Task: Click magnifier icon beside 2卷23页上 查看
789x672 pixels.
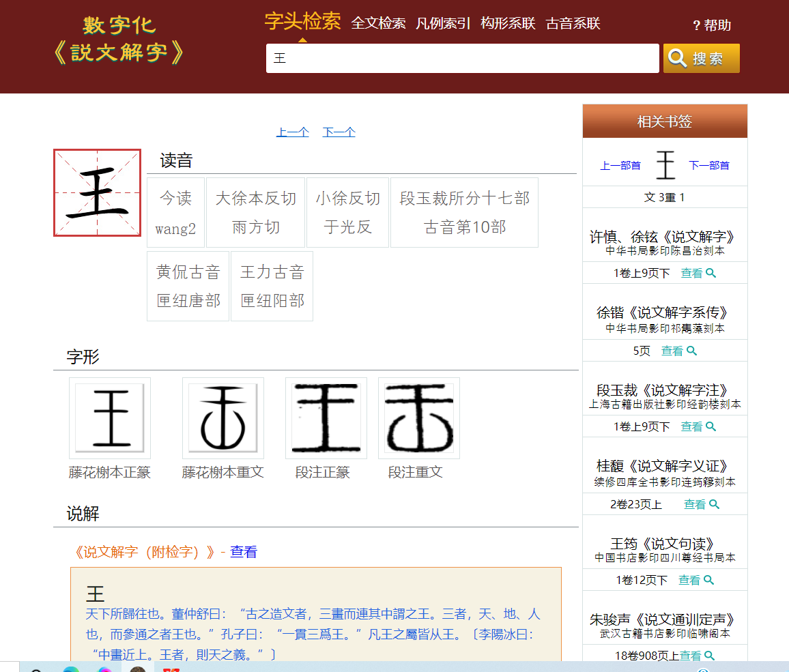Action: pyautogui.click(x=714, y=504)
